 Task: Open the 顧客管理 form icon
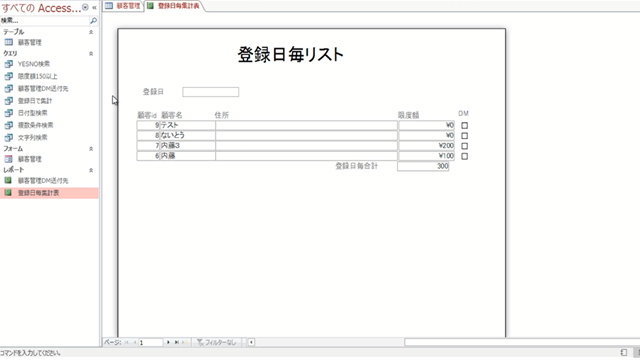pos(9,159)
